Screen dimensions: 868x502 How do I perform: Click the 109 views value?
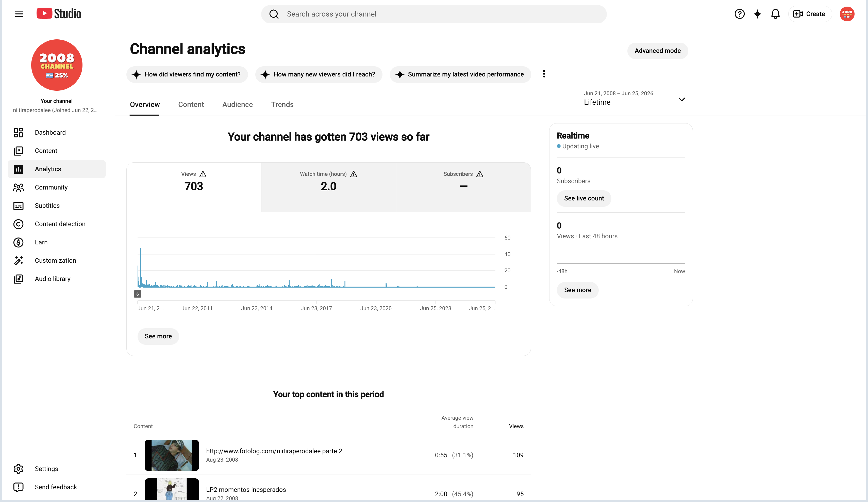[518, 455]
